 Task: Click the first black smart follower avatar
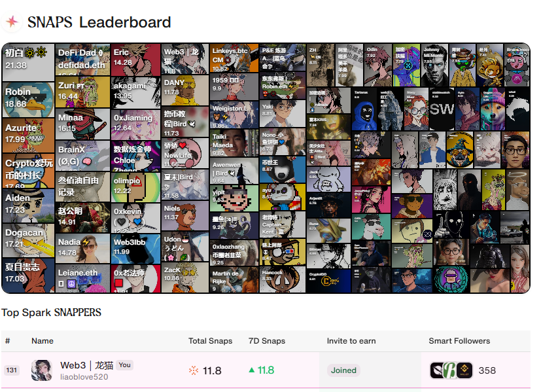[436, 370]
